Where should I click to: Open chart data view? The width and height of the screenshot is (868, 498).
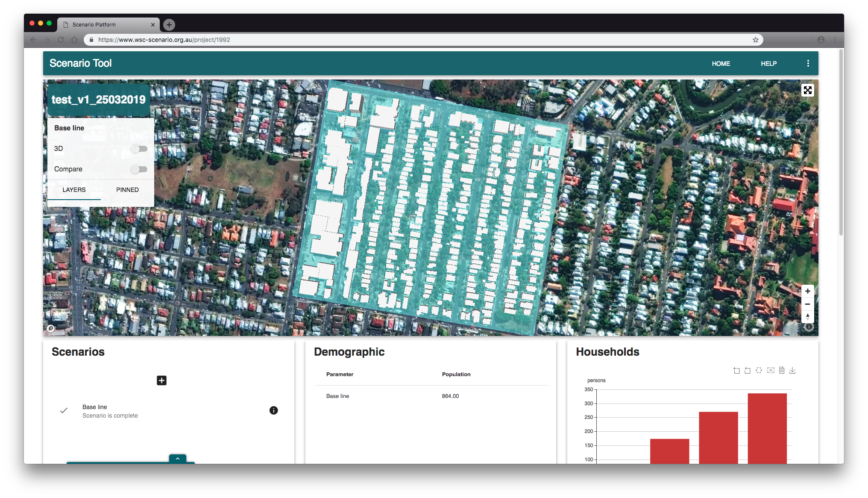coord(781,370)
